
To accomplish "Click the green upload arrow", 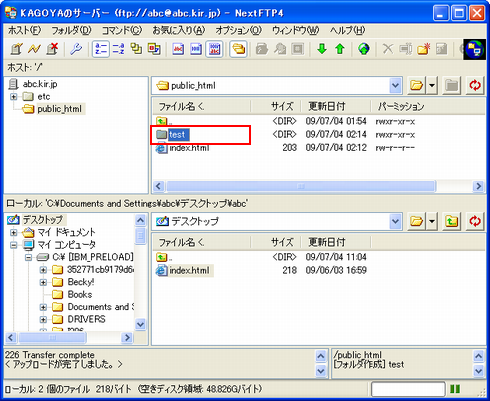I will click(x=340, y=49).
